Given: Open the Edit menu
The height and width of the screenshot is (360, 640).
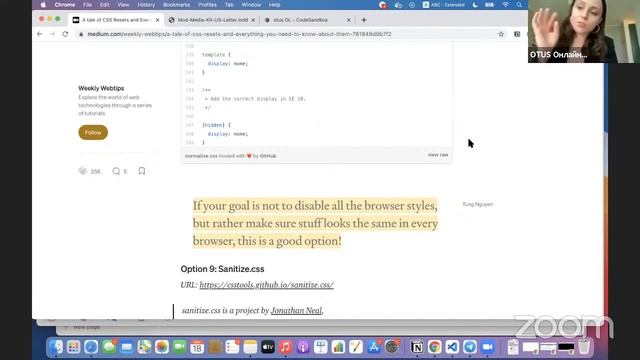Looking at the screenshot, I should pos(104,5).
